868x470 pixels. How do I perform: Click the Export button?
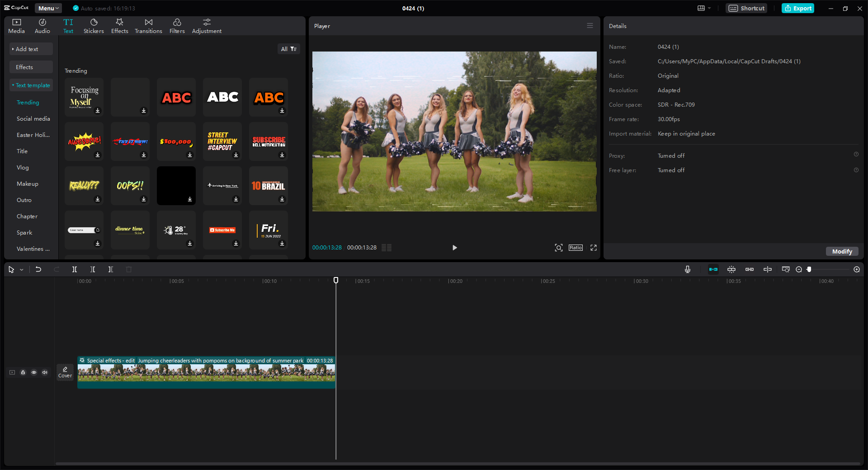(x=797, y=8)
